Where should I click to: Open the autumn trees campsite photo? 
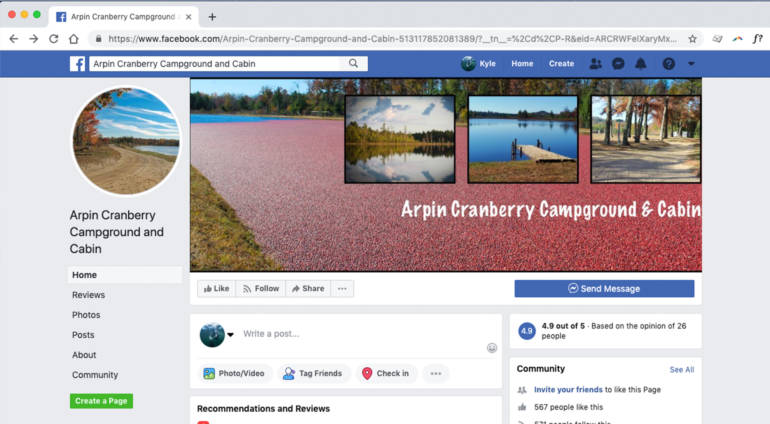pos(646,140)
